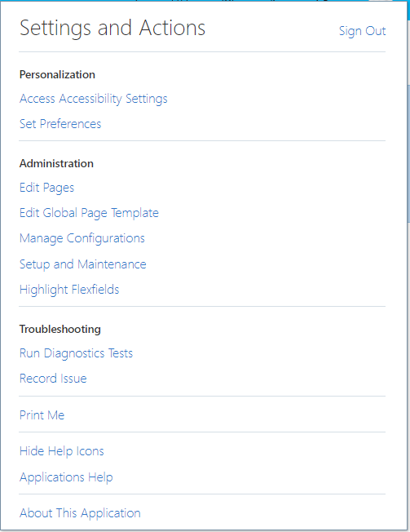410x532 pixels.
Task: Toggle Hide Help Icons
Action: pyautogui.click(x=62, y=451)
